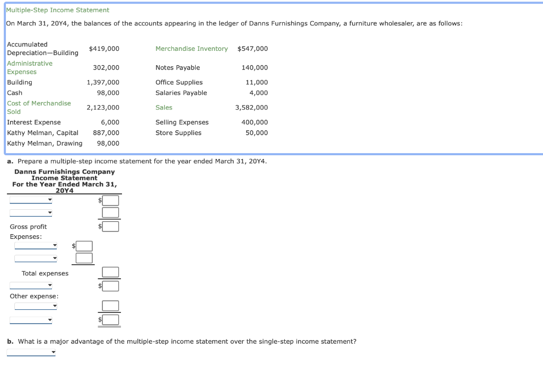Click the first expense amount field with dollar sign

click(x=84, y=246)
